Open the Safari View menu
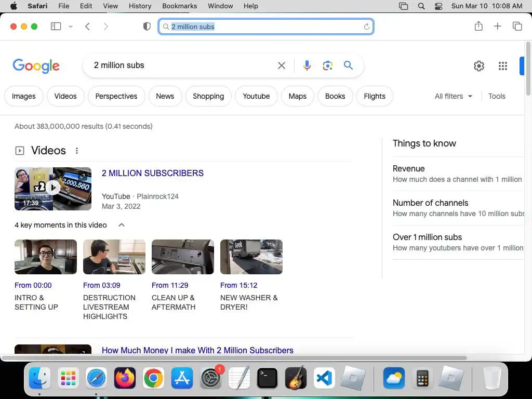Screen dimensions: 532x399 pyautogui.click(x=110, y=6)
